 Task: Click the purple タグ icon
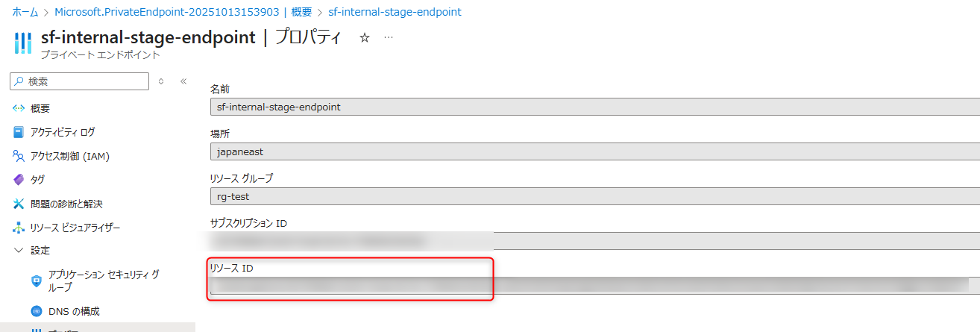coord(19,180)
